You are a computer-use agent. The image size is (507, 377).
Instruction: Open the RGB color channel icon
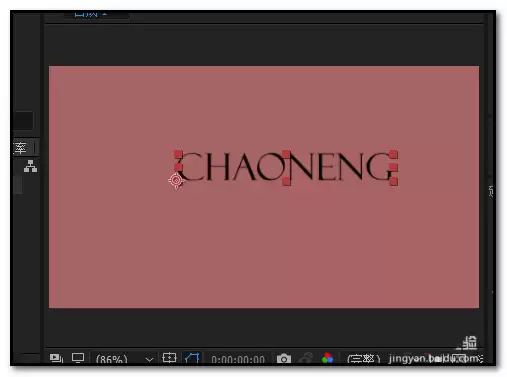point(327,358)
